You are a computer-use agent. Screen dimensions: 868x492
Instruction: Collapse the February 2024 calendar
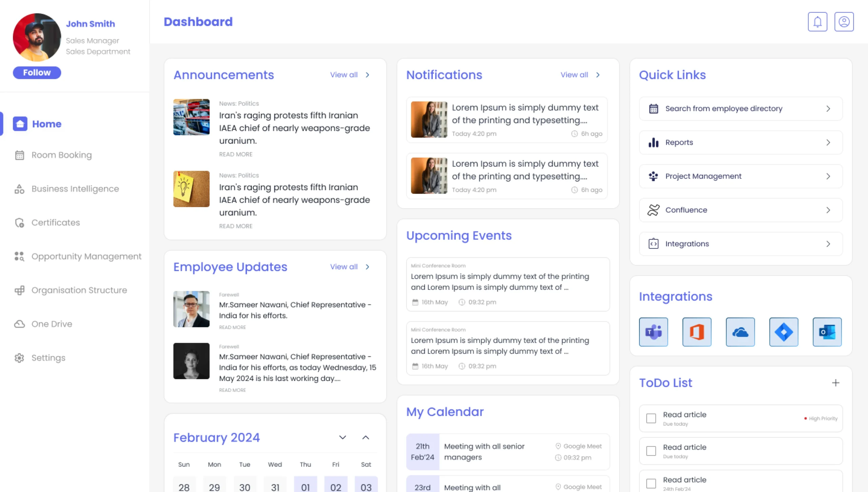point(366,437)
